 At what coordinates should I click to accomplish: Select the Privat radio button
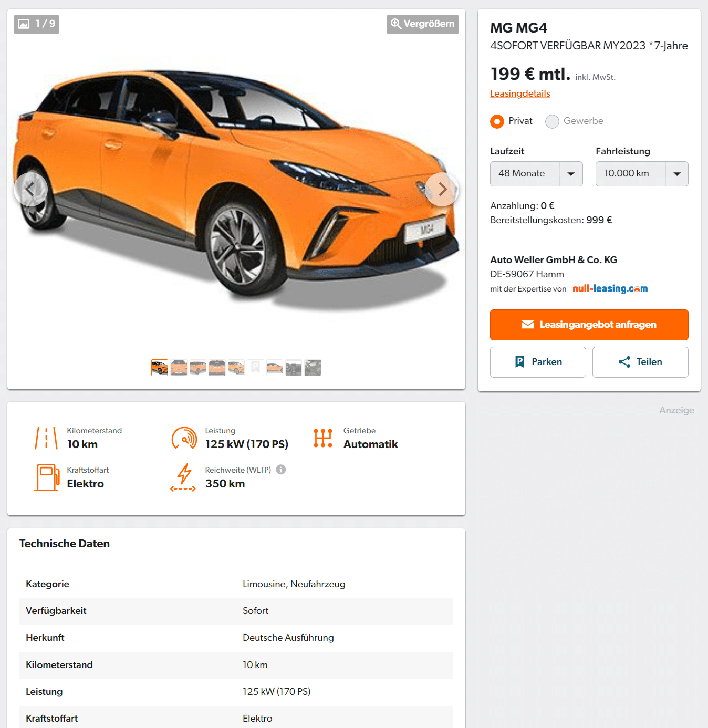(x=497, y=121)
